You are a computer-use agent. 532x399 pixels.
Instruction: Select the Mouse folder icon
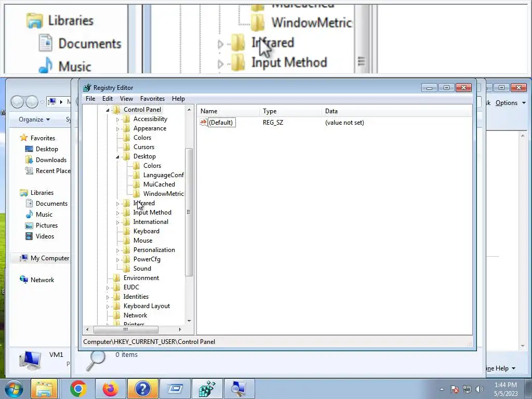point(126,240)
